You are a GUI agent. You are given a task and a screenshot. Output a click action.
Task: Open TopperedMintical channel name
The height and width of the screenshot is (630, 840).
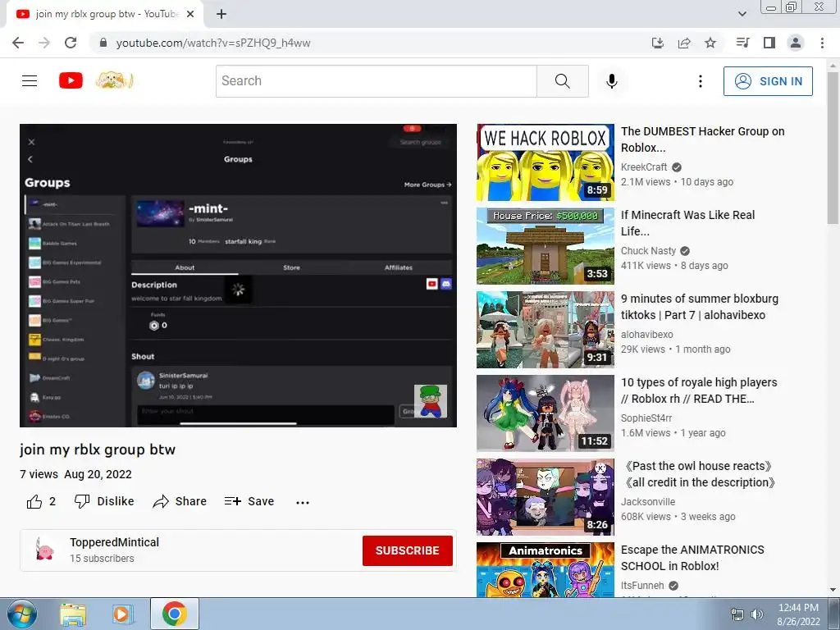[x=114, y=542]
